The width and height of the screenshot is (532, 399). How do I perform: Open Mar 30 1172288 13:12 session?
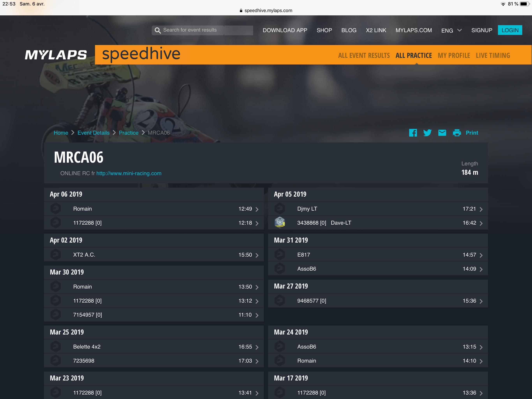click(154, 300)
